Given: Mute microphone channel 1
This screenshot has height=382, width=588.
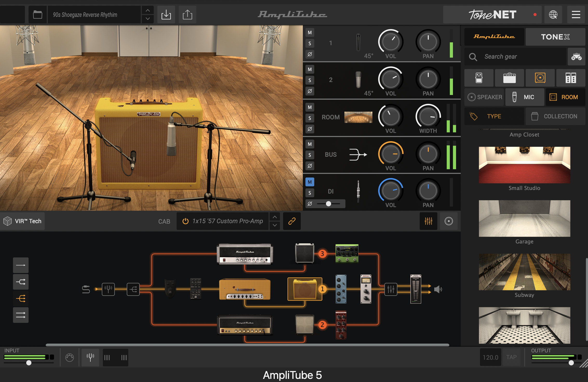Looking at the screenshot, I should [309, 32].
